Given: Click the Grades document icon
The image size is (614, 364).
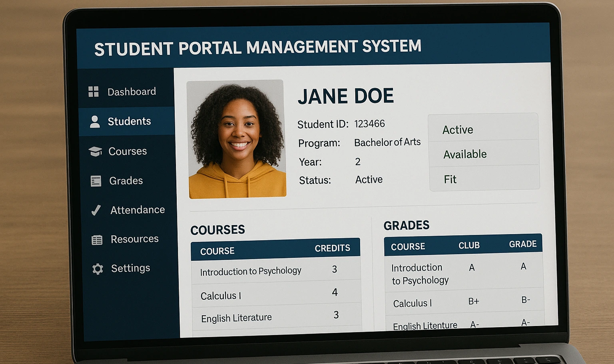Looking at the screenshot, I should [x=96, y=181].
